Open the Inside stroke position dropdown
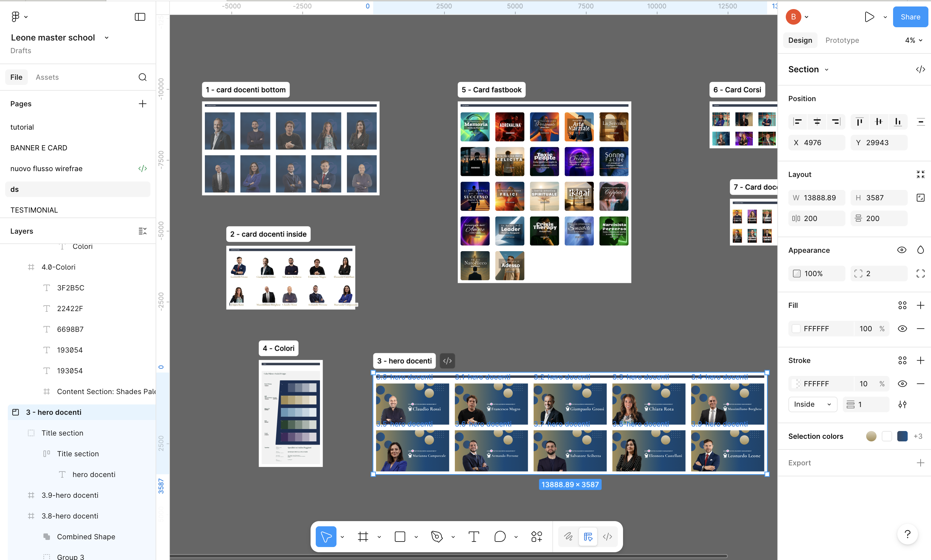This screenshot has height=560, width=931. coord(812,404)
